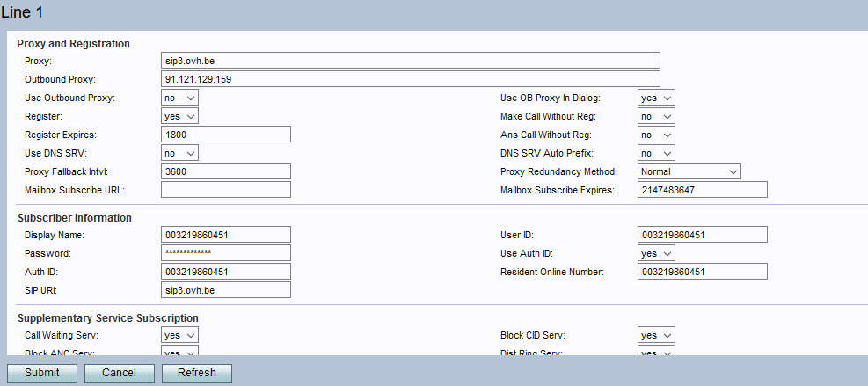This screenshot has width=868, height=386.
Task: Expand Make Call Without Reg dropdown
Action: tap(656, 116)
